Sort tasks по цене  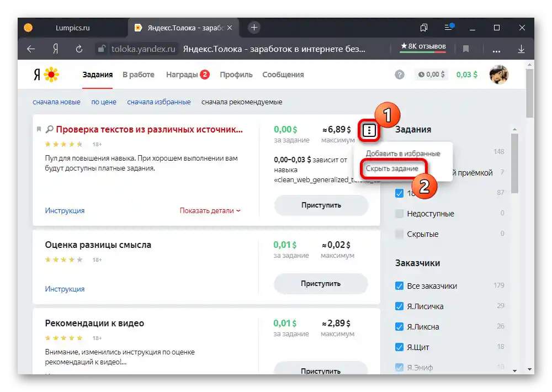(x=104, y=102)
